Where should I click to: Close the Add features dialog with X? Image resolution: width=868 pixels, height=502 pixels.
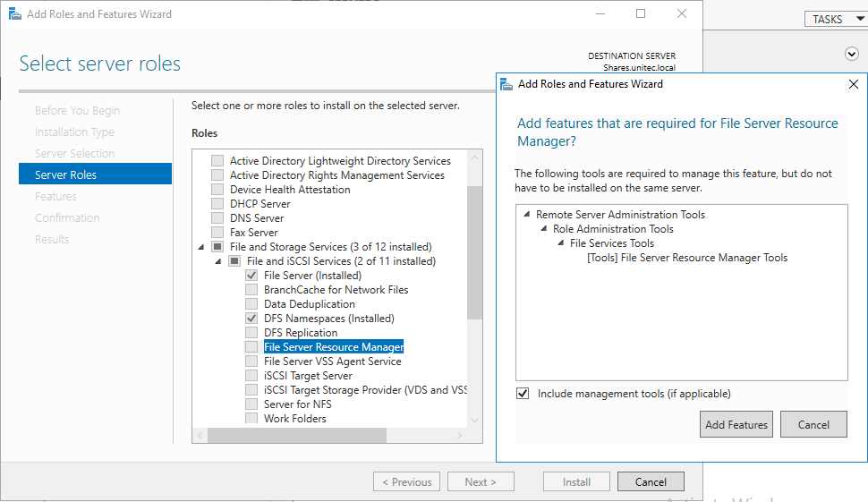click(853, 84)
